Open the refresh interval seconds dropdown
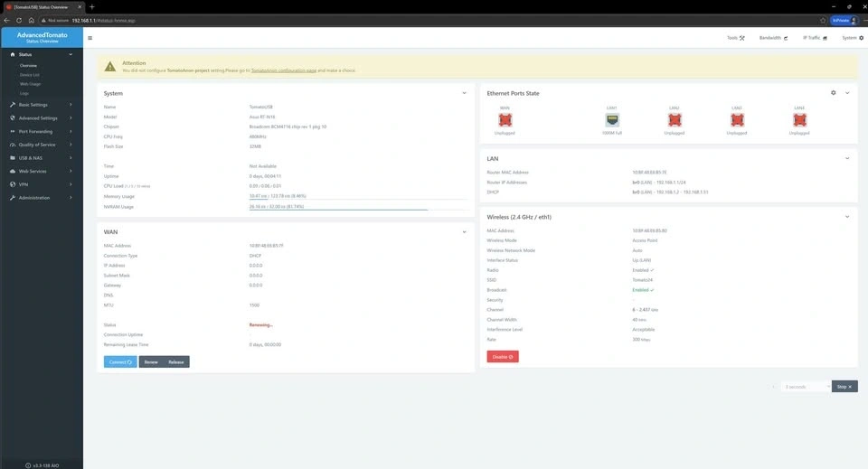Image resolution: width=868 pixels, height=469 pixels. coord(806,387)
